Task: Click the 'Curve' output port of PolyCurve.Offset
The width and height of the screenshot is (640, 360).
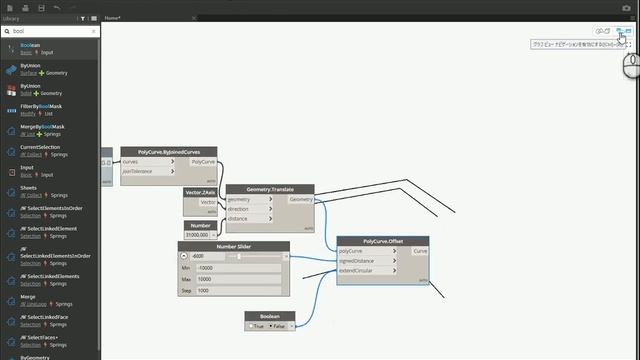Action: pos(420,251)
